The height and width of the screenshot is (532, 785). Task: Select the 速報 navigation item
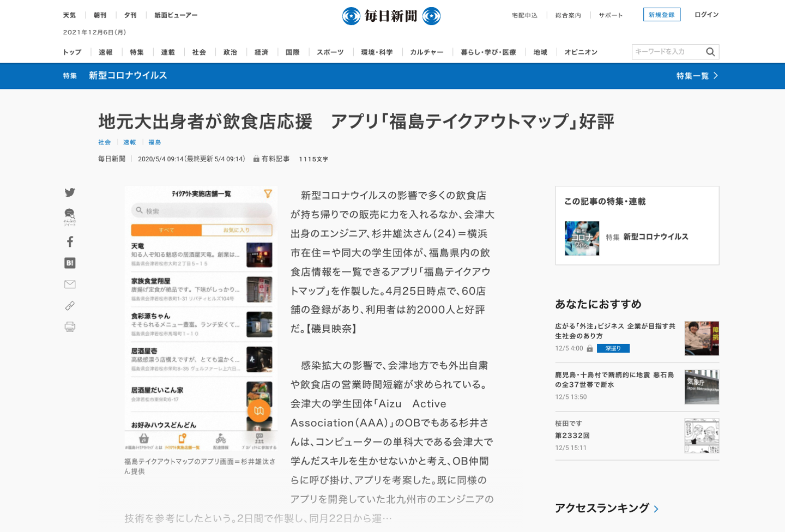coord(106,52)
